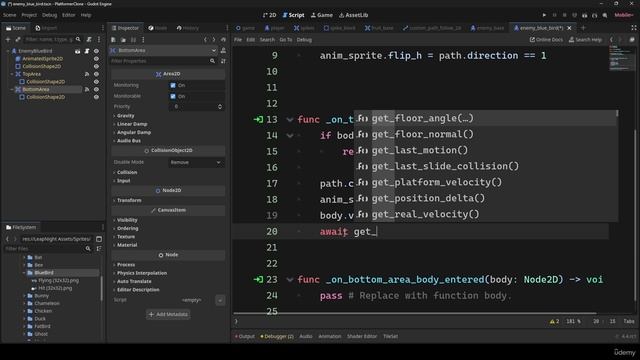
Task: Run the project with play icon
Action: coord(544,15)
